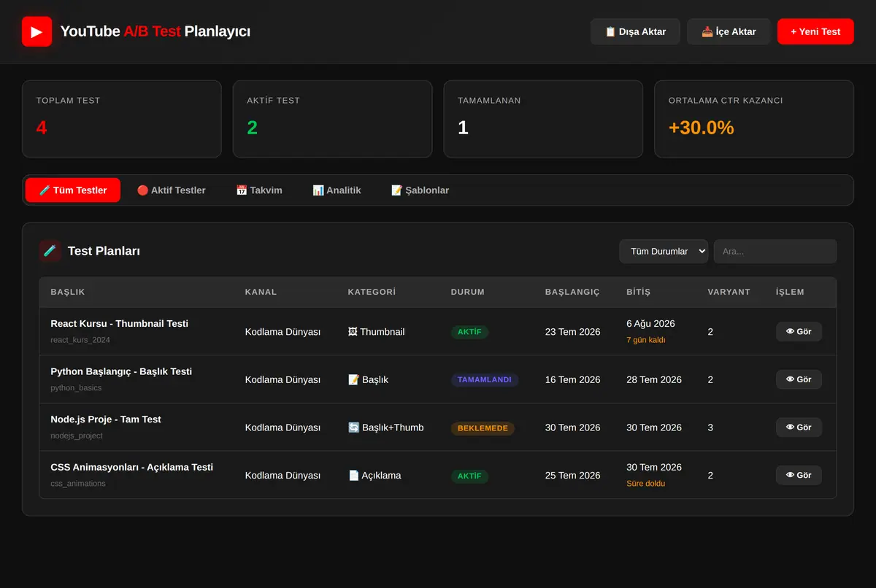
Task: Click the Node.js Proje - Tam Test title
Action: click(x=106, y=419)
